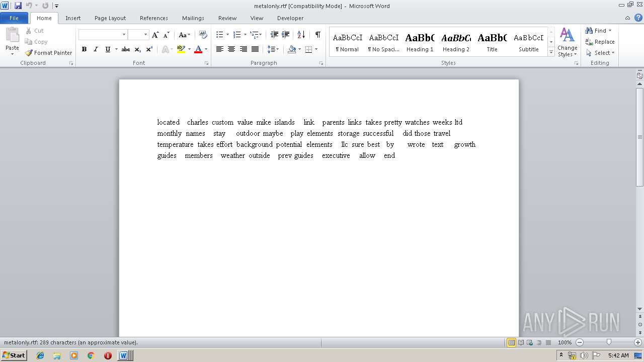
Task: Toggle Center alignment
Action: (231, 49)
